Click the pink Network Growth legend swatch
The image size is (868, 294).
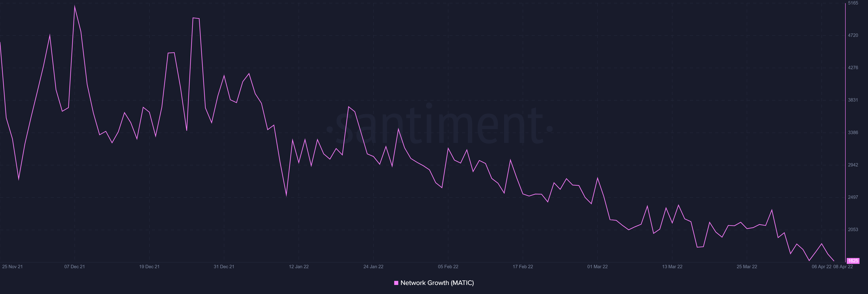(396, 283)
